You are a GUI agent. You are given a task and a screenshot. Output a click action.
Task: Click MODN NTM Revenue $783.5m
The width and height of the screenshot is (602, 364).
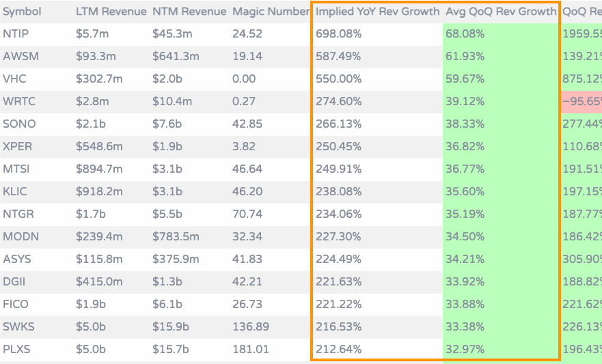176,237
